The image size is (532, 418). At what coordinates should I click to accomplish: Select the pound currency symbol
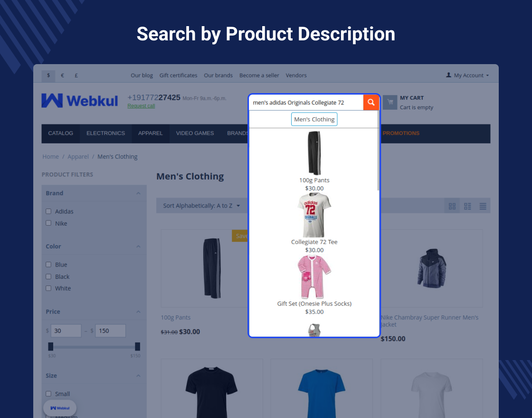coord(76,76)
